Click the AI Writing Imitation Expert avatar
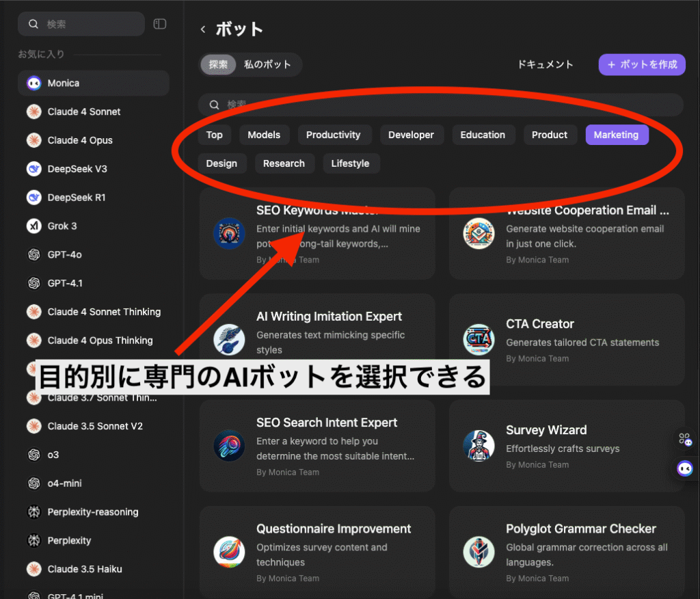 pos(229,339)
